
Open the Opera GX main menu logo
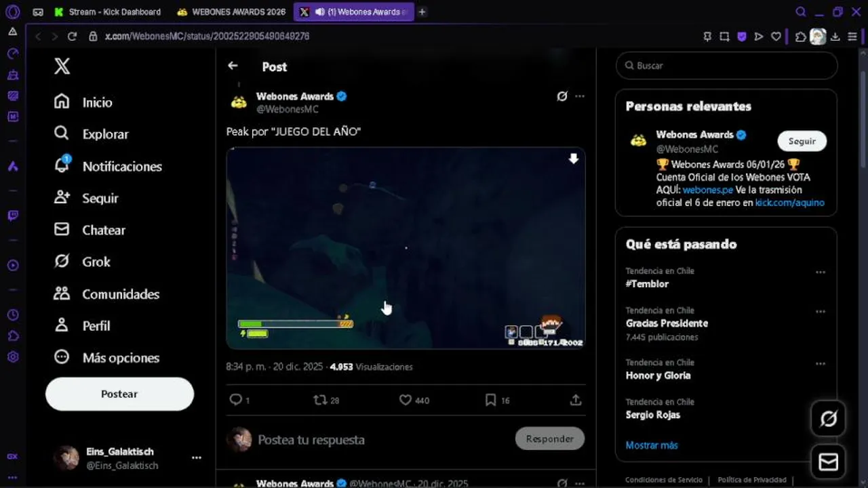pyautogui.click(x=12, y=12)
